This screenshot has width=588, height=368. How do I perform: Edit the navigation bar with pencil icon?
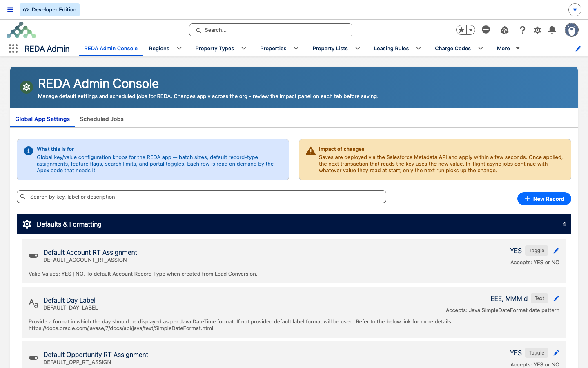click(x=578, y=49)
